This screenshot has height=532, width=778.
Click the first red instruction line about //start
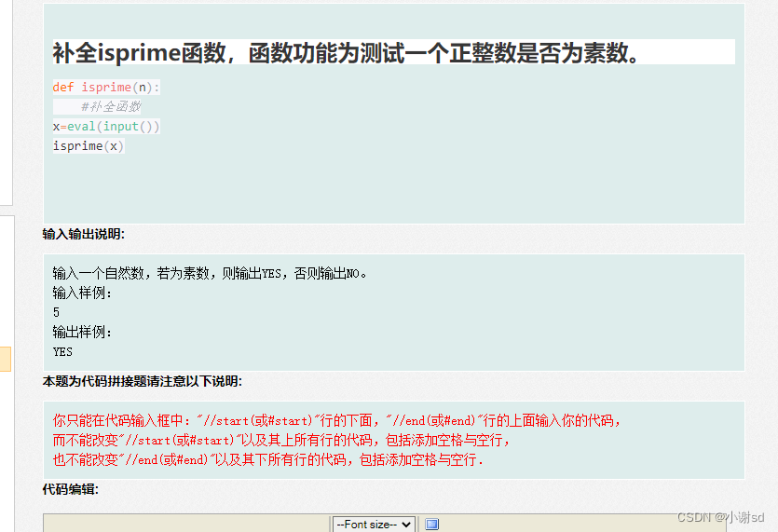pos(337,421)
